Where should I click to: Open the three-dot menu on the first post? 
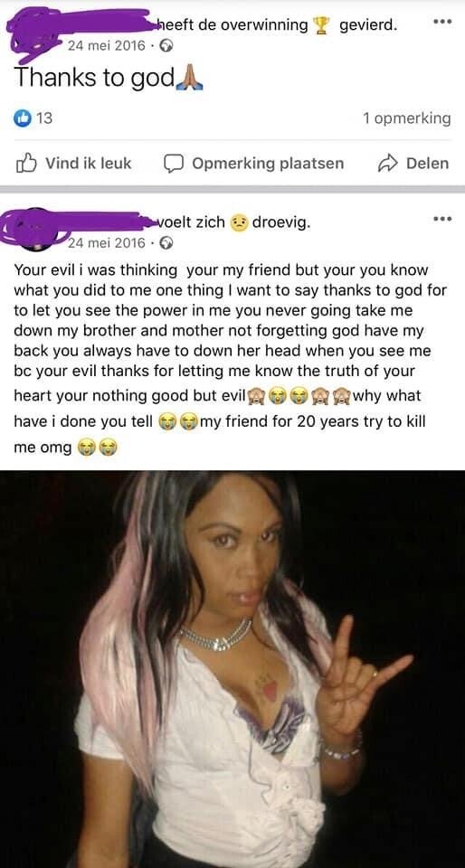point(441,24)
